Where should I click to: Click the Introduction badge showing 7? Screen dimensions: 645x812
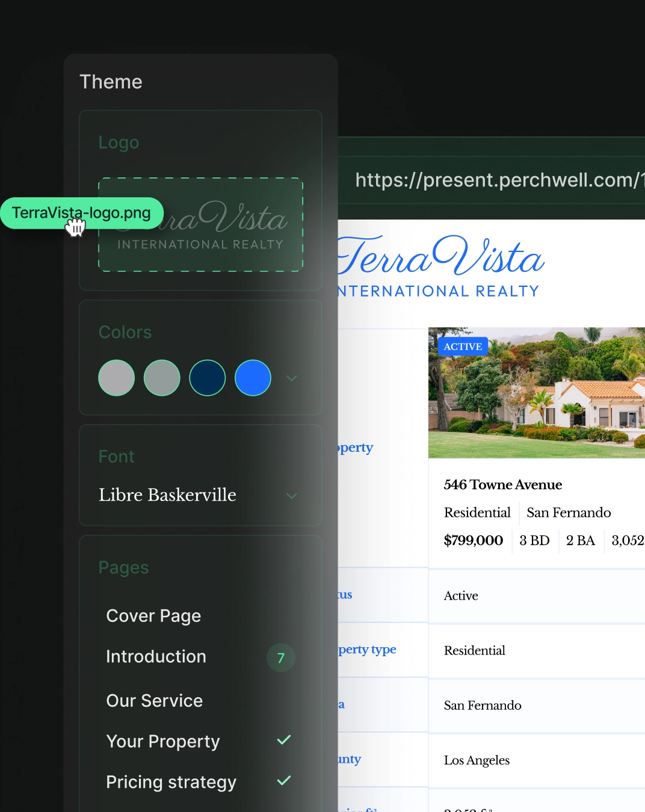pos(281,658)
